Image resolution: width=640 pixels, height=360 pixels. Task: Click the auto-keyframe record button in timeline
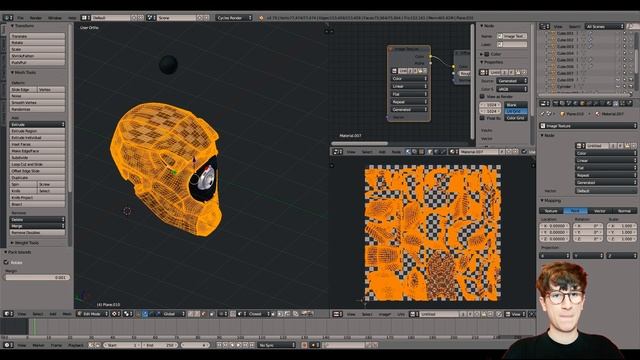[x=304, y=345]
